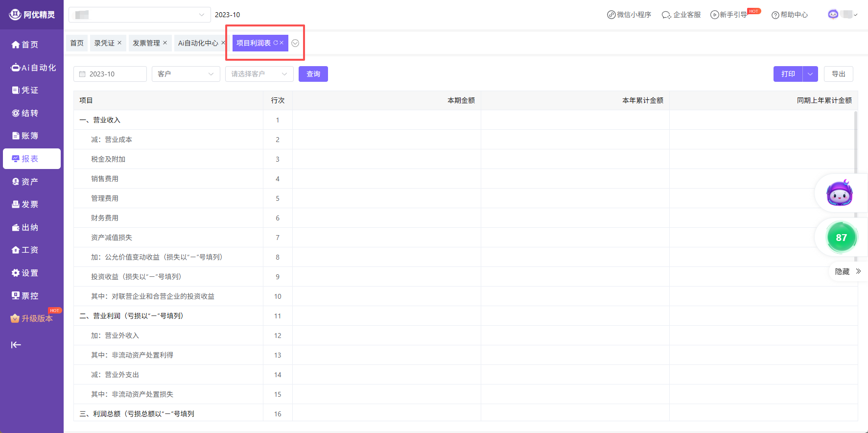Refresh the 项目利润表 tab
The width and height of the screenshot is (868, 433).
276,43
